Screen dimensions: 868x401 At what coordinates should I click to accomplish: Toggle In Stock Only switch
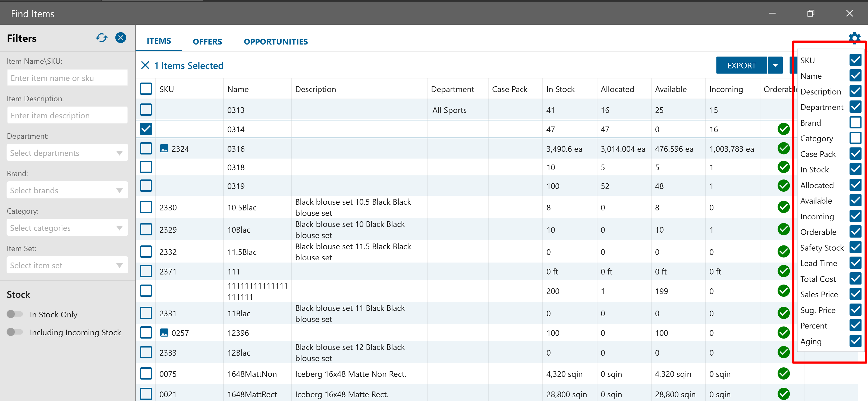15,314
